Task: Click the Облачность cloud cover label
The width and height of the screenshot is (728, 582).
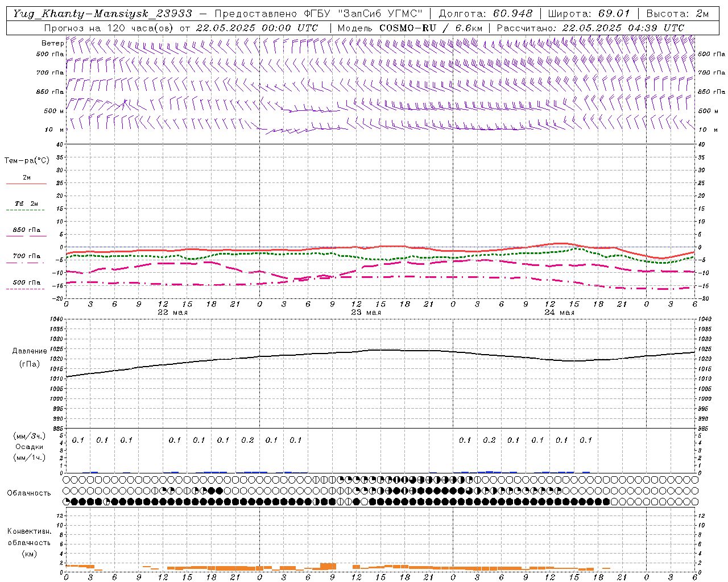Action: click(x=29, y=493)
